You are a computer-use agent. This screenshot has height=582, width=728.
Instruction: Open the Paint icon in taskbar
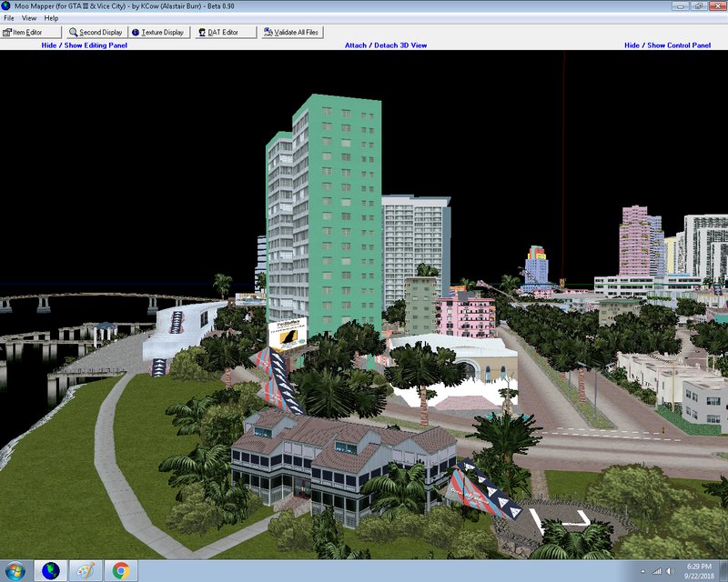[86, 571]
